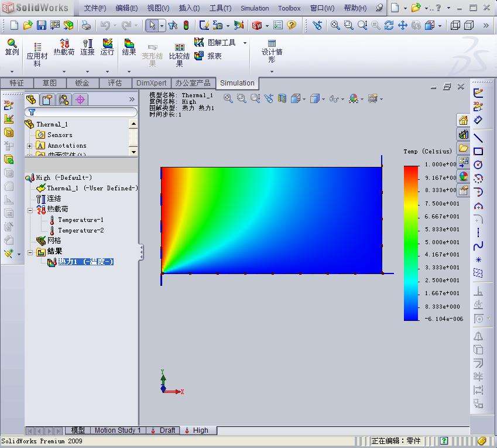Click the 应用材料 apply material icon
The height and width of the screenshot is (448, 497).
click(x=37, y=55)
